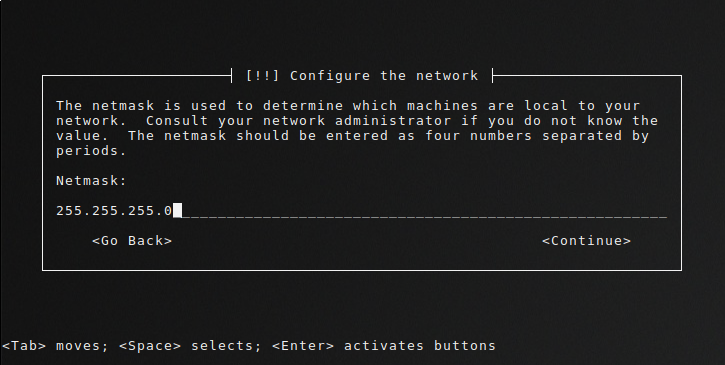Click the 'Configure the network' dialog title
The image size is (725, 365).
tap(384, 75)
